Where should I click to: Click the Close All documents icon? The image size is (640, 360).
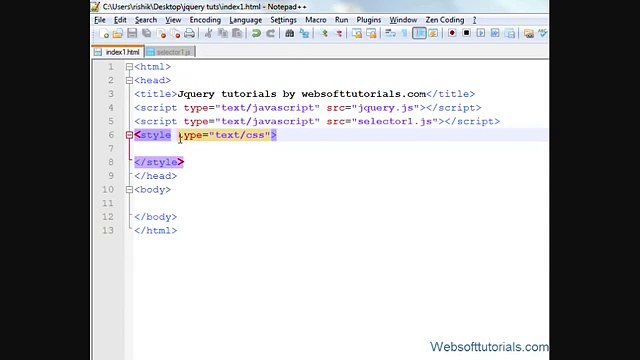(176, 33)
